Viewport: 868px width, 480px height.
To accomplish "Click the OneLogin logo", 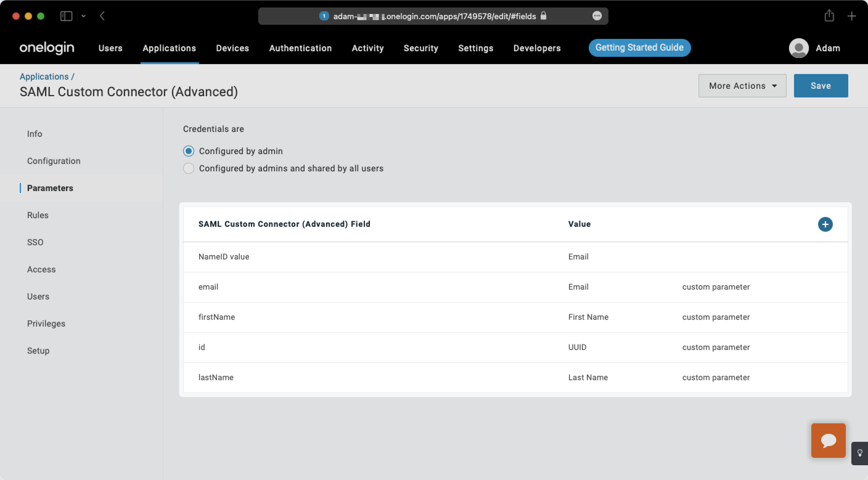I will (47, 47).
